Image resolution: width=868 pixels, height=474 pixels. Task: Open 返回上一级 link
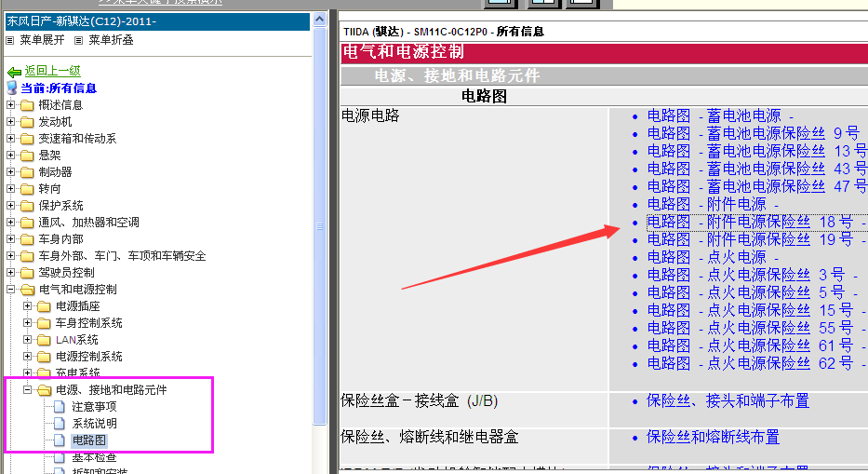pos(53,71)
